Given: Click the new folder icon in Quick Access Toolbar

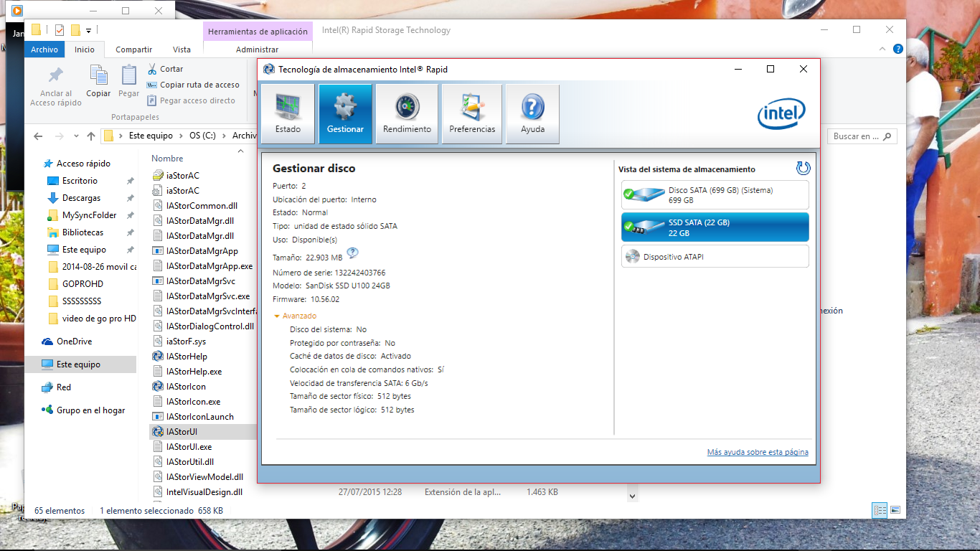Looking at the screenshot, I should (75, 30).
